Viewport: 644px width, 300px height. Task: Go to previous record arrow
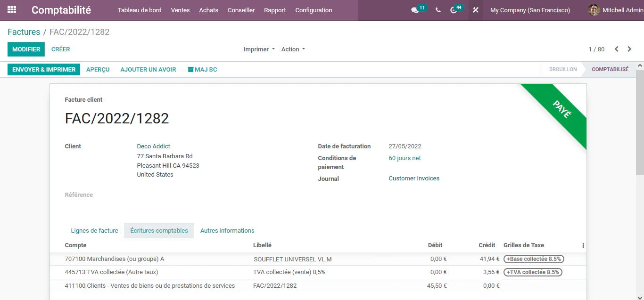(x=616, y=49)
